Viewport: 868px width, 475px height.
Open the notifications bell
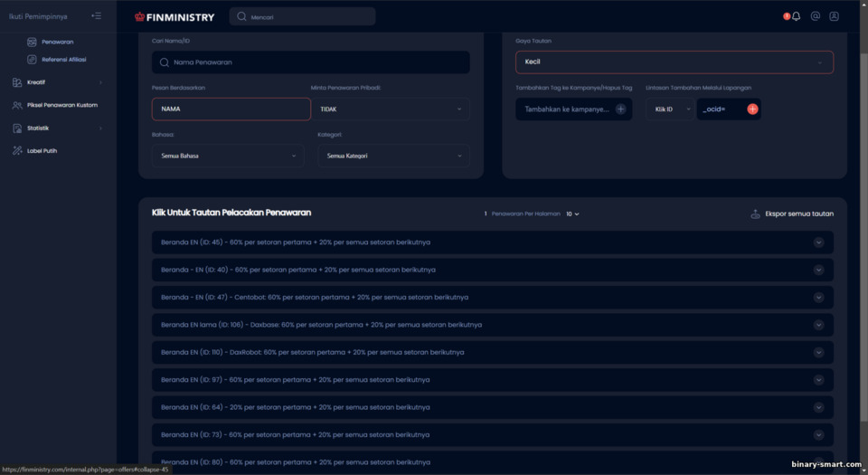(x=796, y=16)
